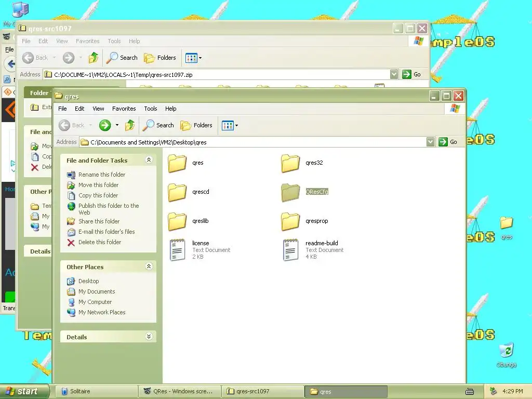Open Favorites menu in qres window
The image size is (532, 399).
point(124,109)
